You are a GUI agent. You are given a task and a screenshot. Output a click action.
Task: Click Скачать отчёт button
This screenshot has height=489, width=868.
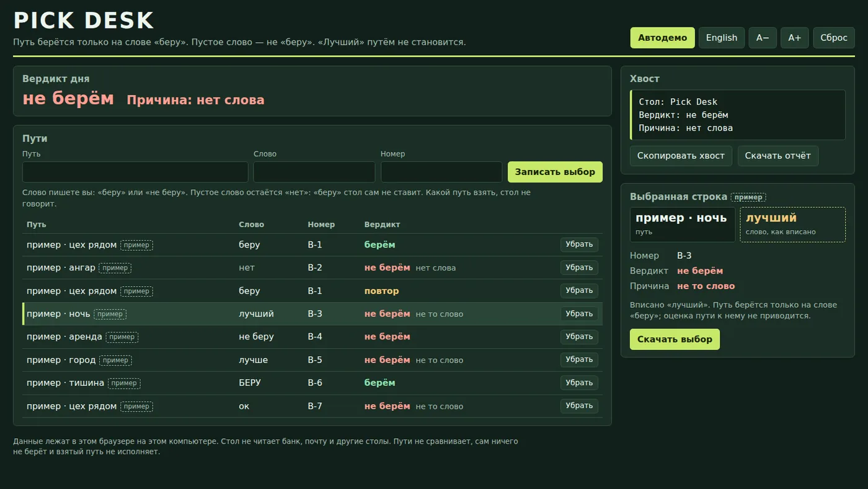(778, 156)
